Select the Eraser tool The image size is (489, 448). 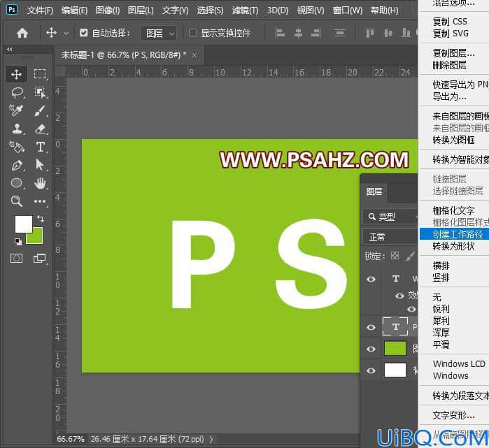tap(41, 129)
